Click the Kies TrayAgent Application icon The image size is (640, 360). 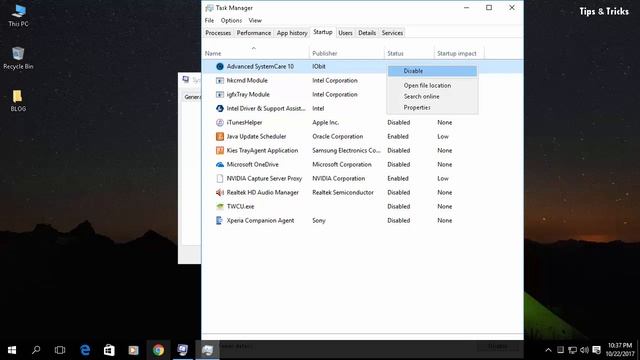pyautogui.click(x=220, y=150)
